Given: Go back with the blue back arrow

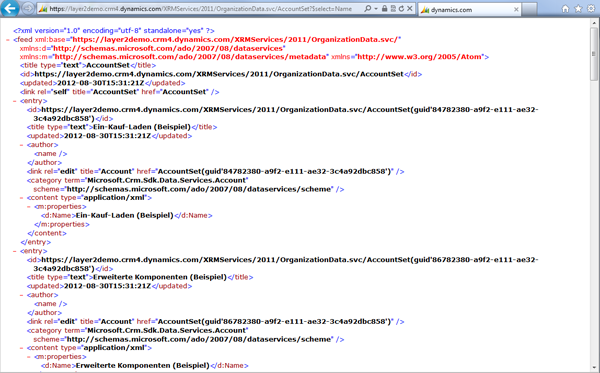Looking at the screenshot, I should click(x=10, y=8).
